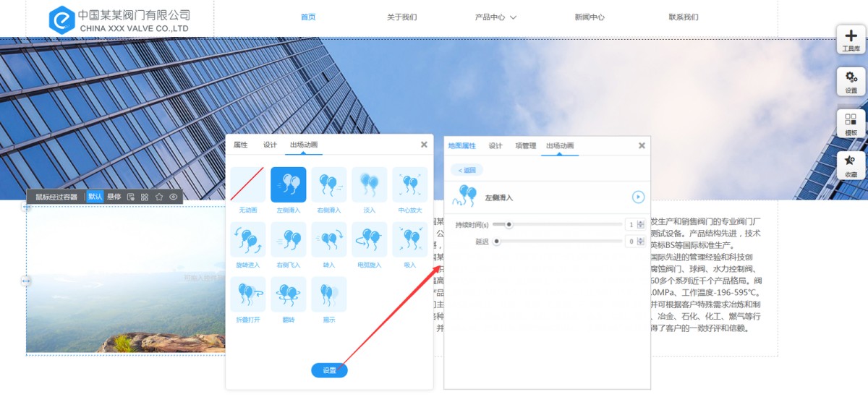Open the 模板 templates panel
Viewport: 868px width, 397px height.
tap(851, 124)
